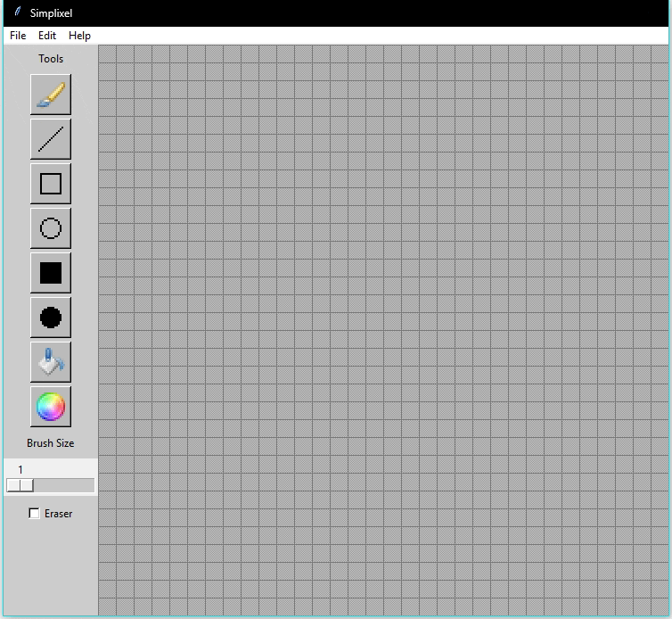Click the Brush Size slider handle
Screen dimensions: 672x619
[20, 485]
